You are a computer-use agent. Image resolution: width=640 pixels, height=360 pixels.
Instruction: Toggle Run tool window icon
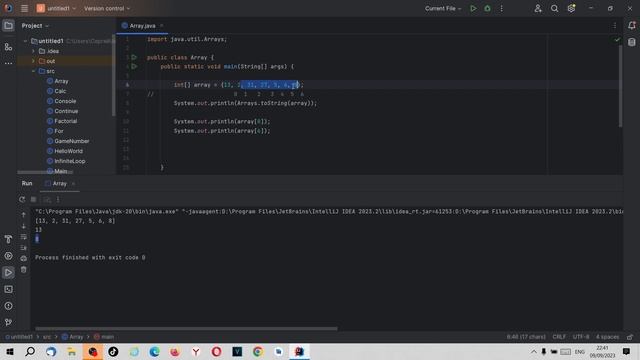pos(8,273)
